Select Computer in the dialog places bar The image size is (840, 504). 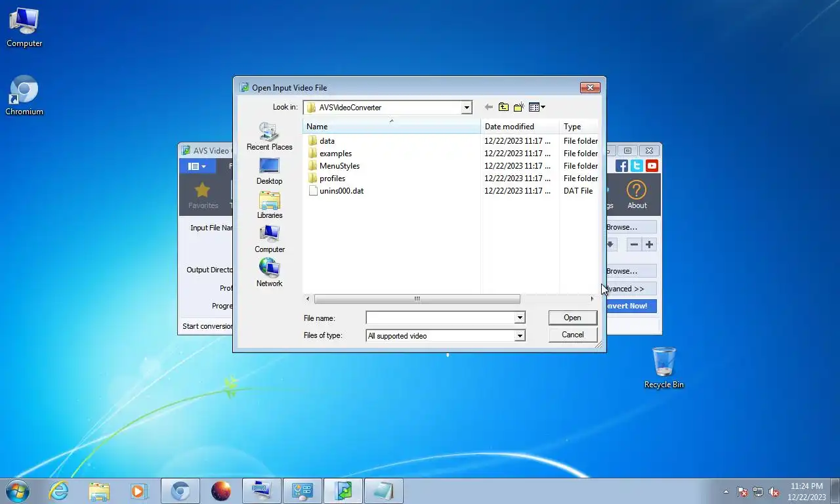(270, 239)
